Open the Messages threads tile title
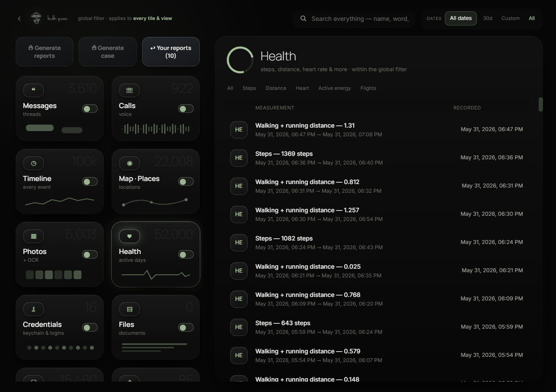Image resolution: width=556 pixels, height=392 pixels. (x=40, y=105)
